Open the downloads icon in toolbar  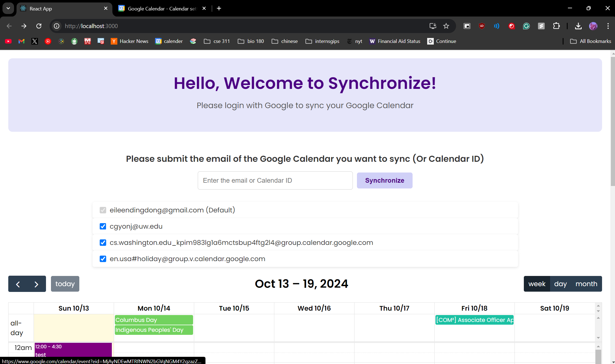[578, 26]
